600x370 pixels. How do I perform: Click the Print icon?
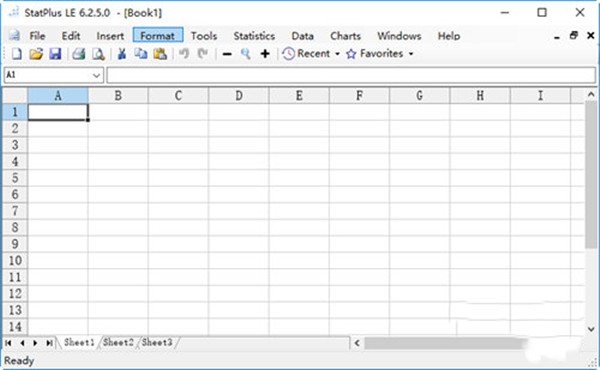click(79, 54)
